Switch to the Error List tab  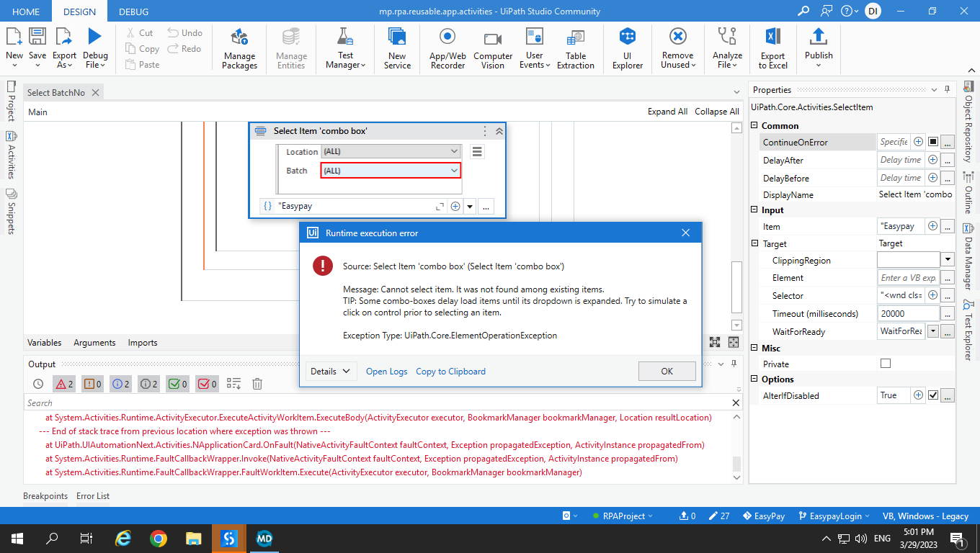(93, 496)
